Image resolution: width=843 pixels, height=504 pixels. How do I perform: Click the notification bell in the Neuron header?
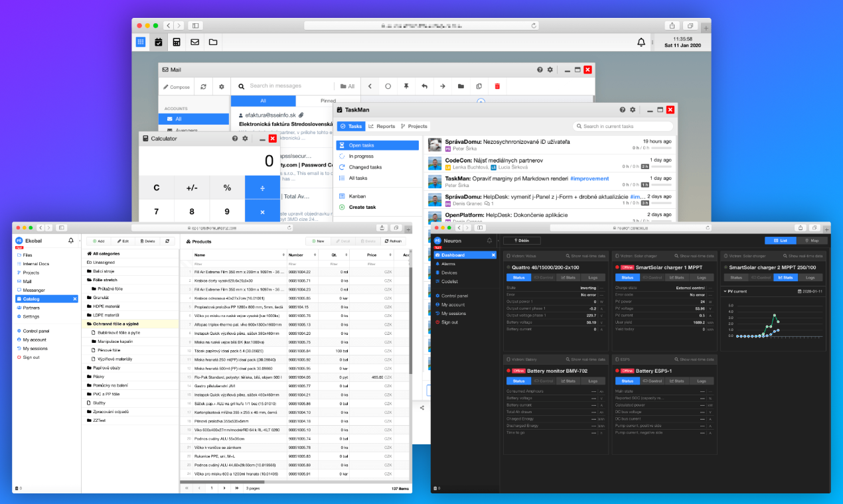(x=489, y=240)
